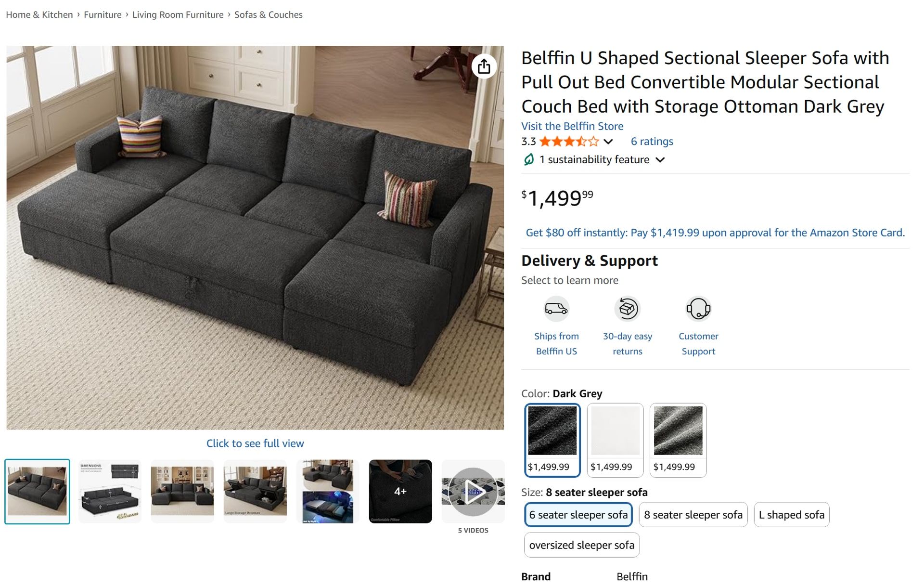
Task: Select the 8 seater sleeper sofa size
Action: pyautogui.click(x=693, y=514)
